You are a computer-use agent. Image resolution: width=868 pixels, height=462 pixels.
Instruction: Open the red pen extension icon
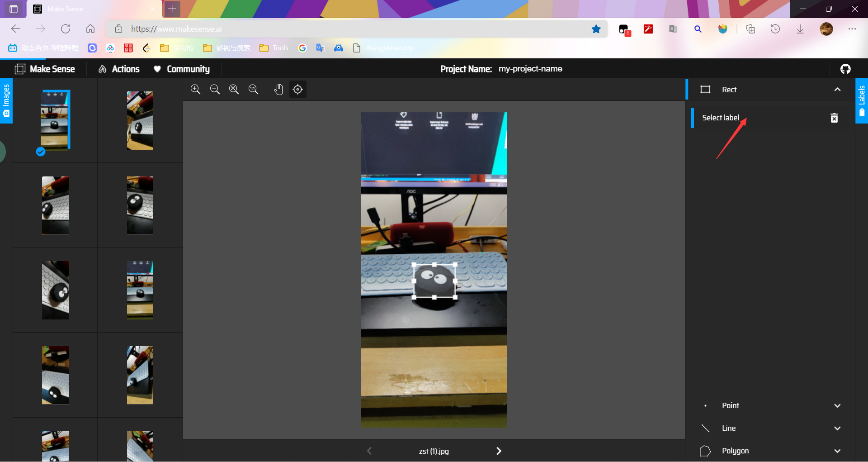click(648, 29)
